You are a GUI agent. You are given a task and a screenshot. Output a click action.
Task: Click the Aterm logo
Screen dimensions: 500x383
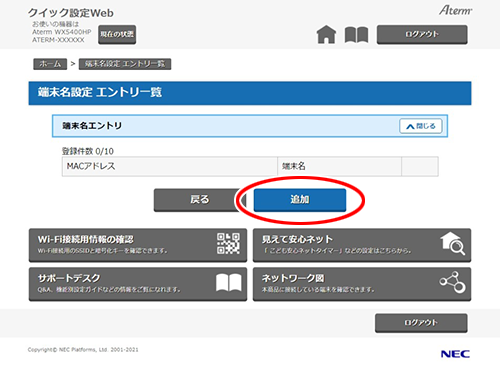point(455,10)
